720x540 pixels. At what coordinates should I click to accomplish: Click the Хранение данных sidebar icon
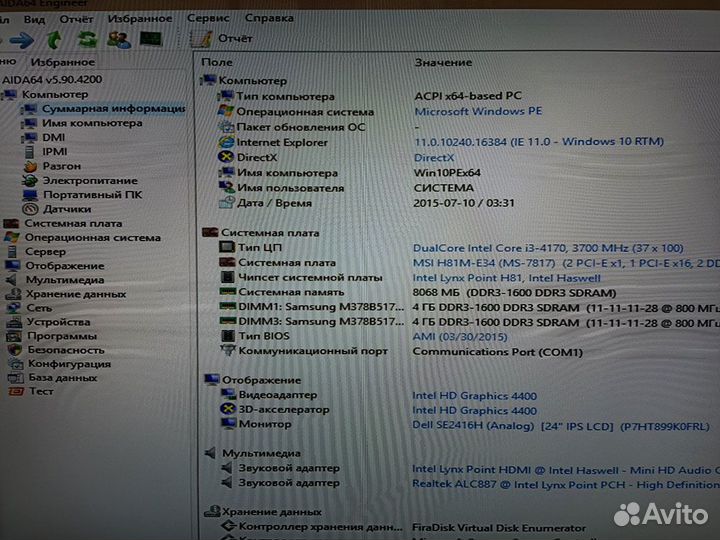pos(13,294)
